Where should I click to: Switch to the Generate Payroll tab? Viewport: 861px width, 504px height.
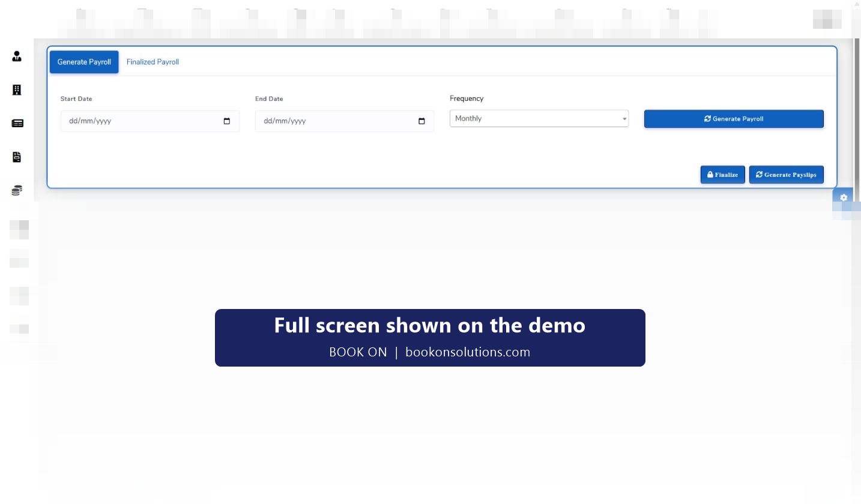coord(84,62)
